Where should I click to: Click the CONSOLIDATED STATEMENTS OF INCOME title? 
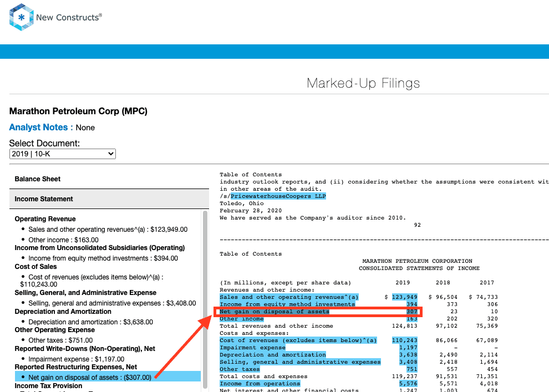click(x=419, y=268)
